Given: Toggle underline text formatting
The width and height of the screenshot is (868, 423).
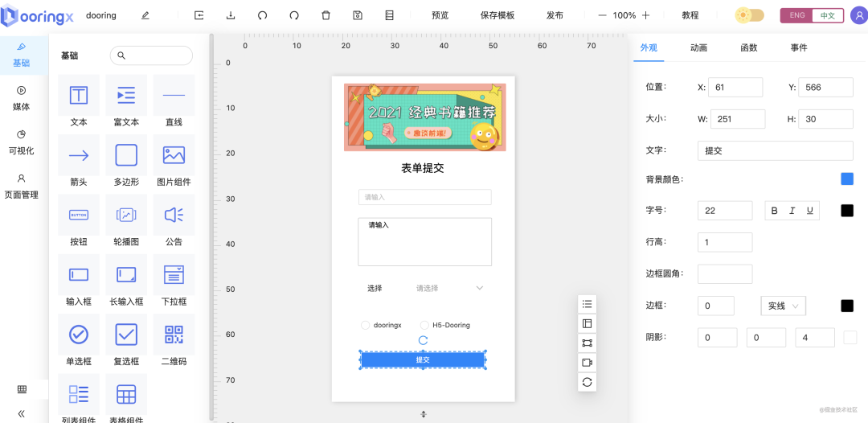Looking at the screenshot, I should click(x=810, y=211).
